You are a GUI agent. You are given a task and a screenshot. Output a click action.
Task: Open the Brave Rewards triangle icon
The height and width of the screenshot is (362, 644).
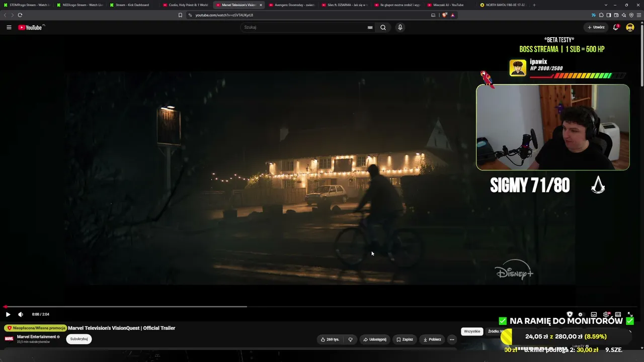tap(453, 15)
